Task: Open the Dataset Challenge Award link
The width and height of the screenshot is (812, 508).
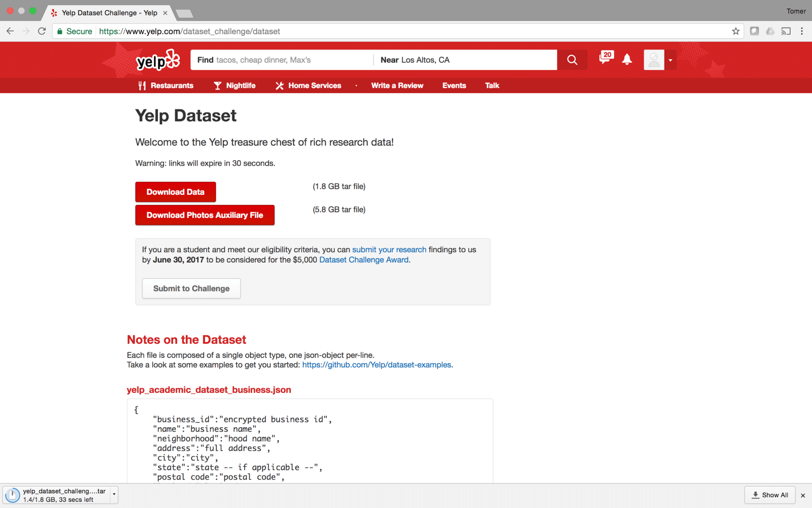Action: point(364,260)
